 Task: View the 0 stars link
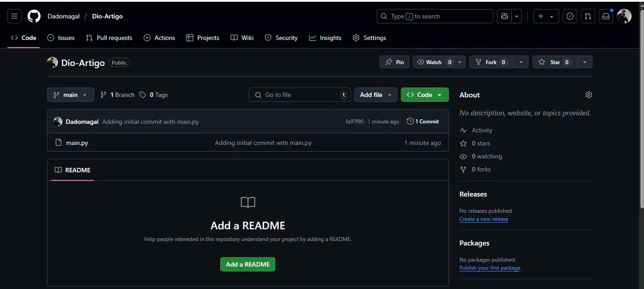pyautogui.click(x=475, y=143)
